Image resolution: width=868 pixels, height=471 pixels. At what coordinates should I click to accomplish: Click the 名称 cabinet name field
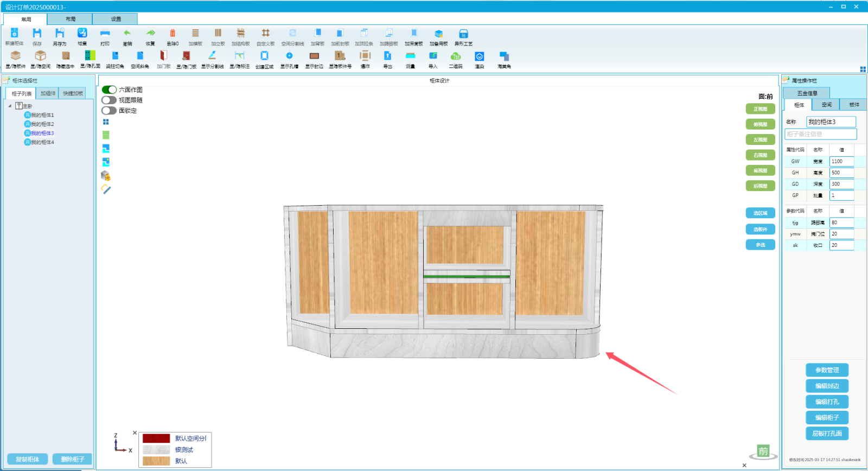click(x=831, y=122)
